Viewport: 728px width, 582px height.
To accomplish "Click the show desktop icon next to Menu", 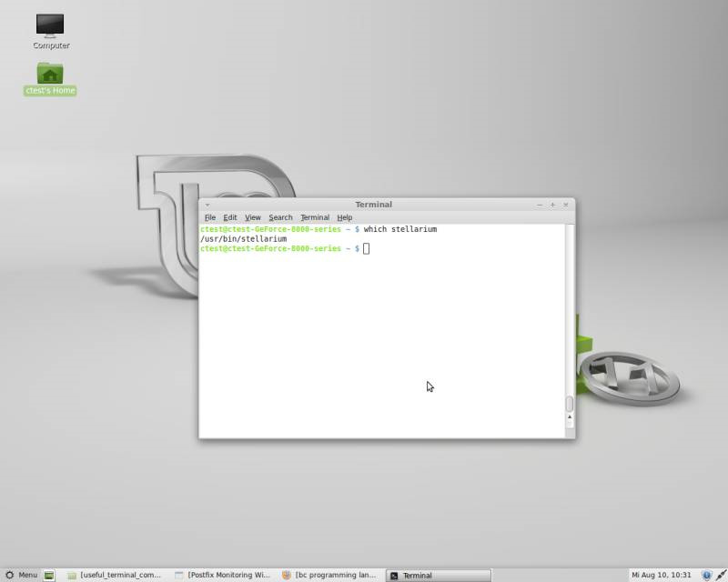I will coord(49,576).
